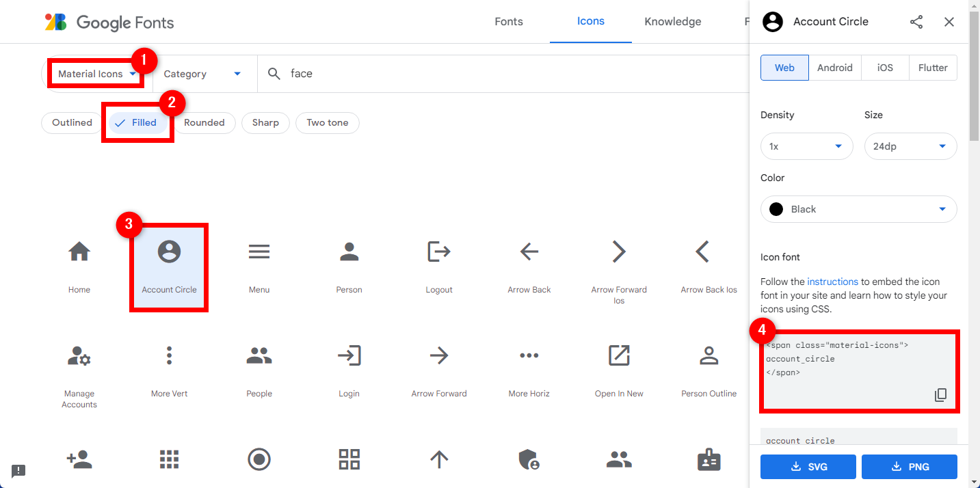Share the Account Circle icon
Image resolution: width=980 pixels, height=488 pixels.
click(x=916, y=22)
